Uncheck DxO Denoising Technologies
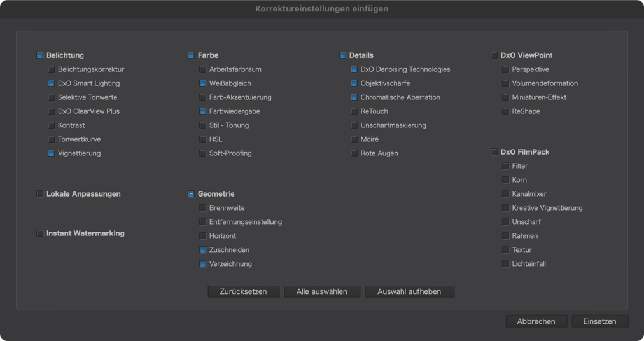 click(354, 69)
